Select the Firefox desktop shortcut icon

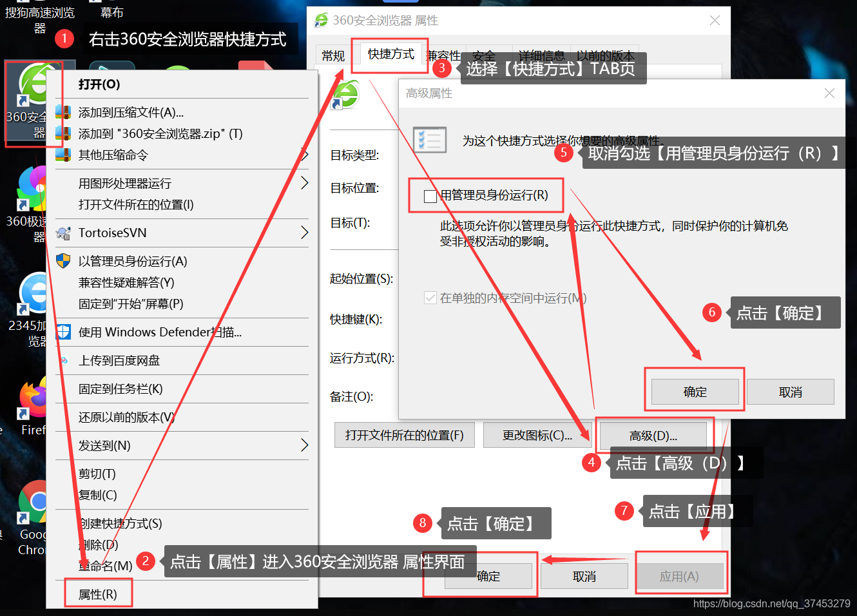[32, 398]
